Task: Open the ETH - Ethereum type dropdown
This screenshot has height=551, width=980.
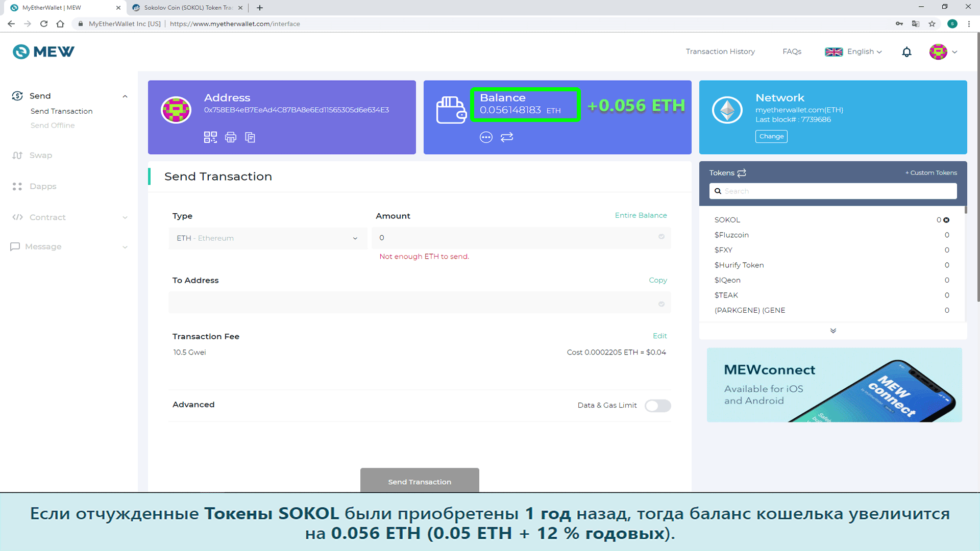Action: point(267,238)
